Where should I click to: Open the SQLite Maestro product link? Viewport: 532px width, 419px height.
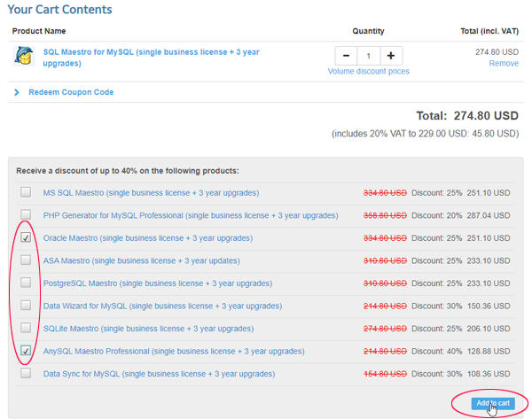tap(148, 329)
